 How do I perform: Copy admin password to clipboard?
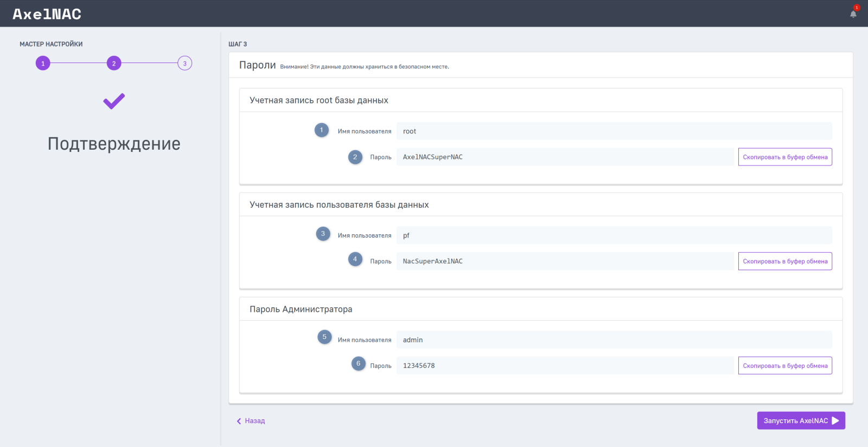coord(784,366)
